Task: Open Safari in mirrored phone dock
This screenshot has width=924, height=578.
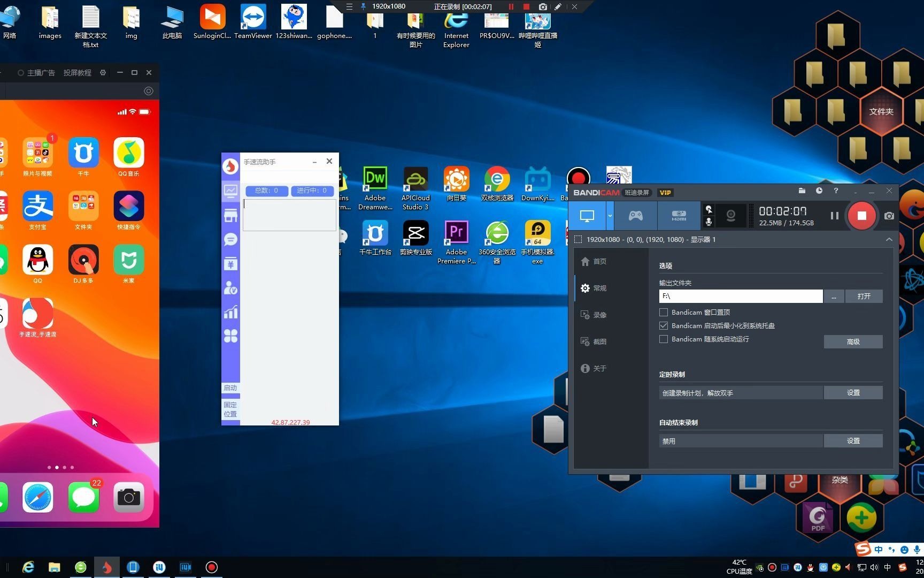Action: click(x=37, y=497)
